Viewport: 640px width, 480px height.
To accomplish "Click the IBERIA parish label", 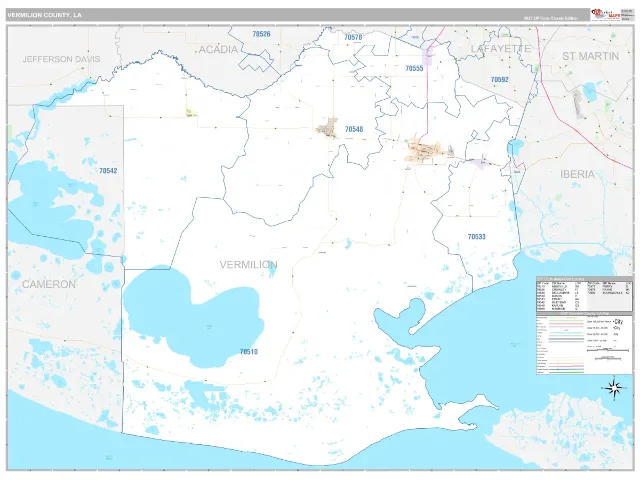I will point(577,174).
